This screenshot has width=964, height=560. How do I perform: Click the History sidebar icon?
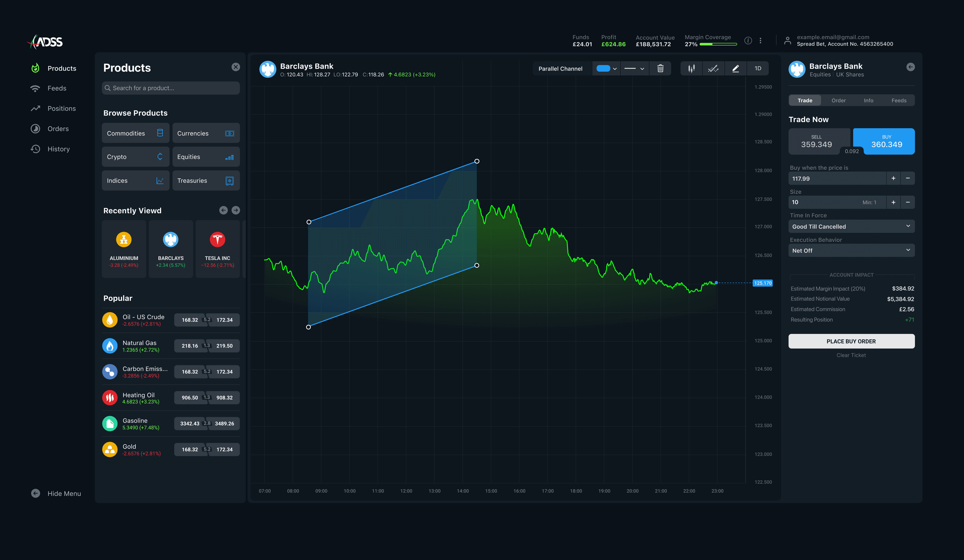[x=36, y=149]
